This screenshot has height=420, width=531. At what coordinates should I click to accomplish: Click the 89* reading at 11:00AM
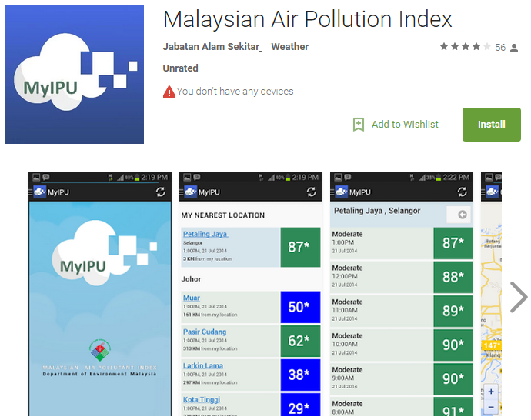pyautogui.click(x=453, y=311)
